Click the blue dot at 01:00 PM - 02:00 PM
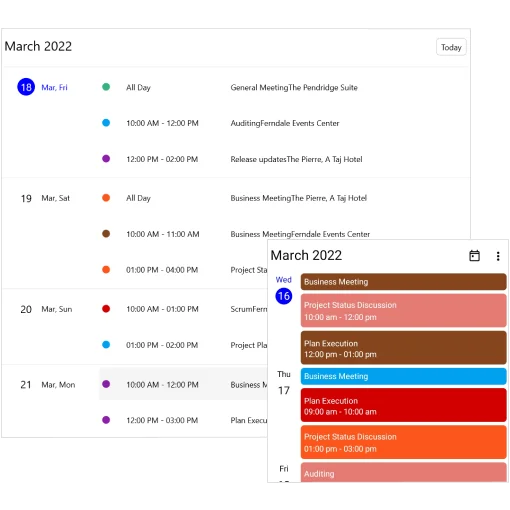This screenshot has height=510, width=510. coord(106,344)
